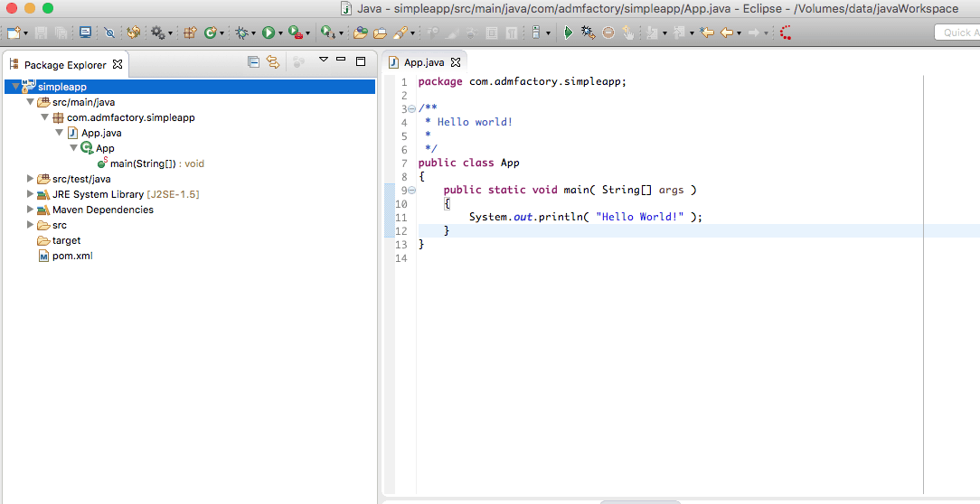This screenshot has height=504, width=980.
Task: Open the New Java Class dropdown arrow
Action: 221,33
